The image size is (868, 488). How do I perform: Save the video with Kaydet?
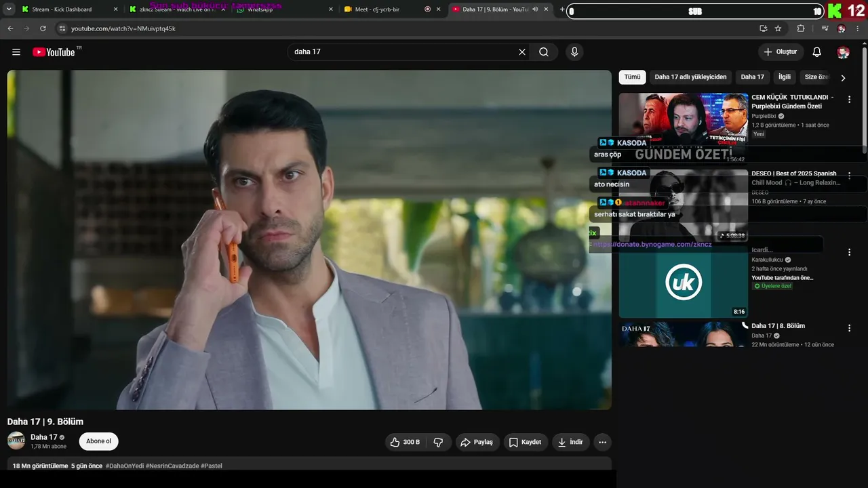(x=525, y=442)
